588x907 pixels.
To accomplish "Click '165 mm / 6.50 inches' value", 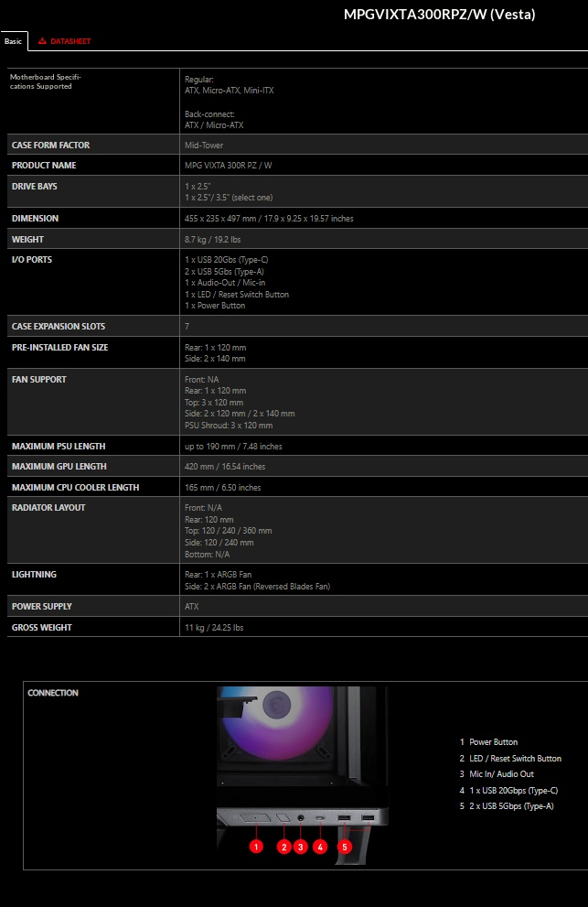I will point(222,488).
